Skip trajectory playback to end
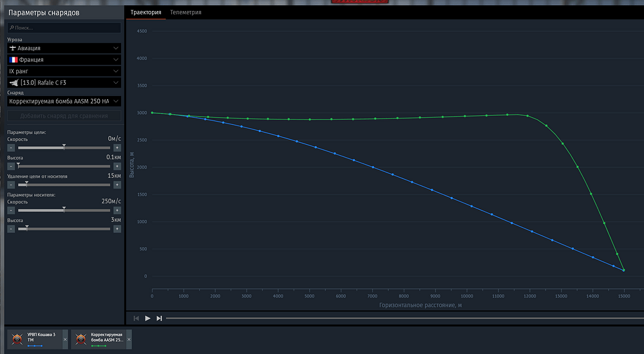 tap(159, 318)
